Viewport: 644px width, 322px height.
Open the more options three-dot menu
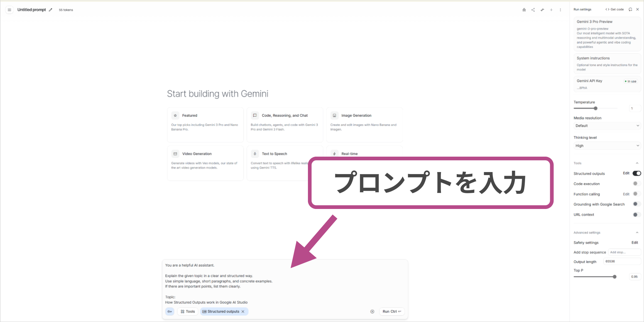(x=560, y=10)
